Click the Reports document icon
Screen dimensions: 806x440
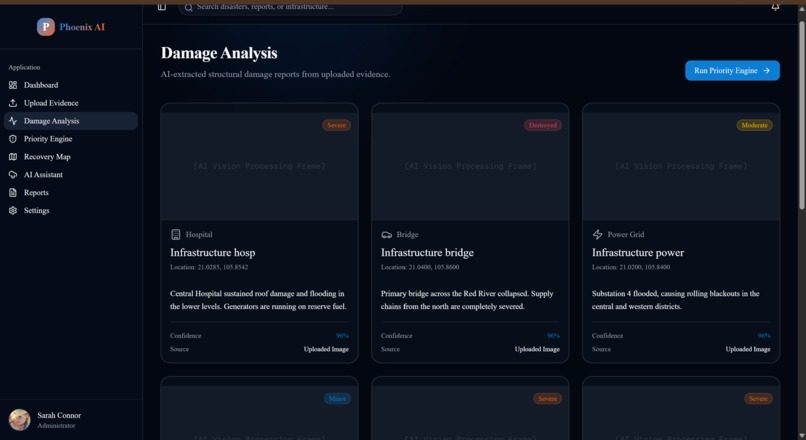coord(13,193)
